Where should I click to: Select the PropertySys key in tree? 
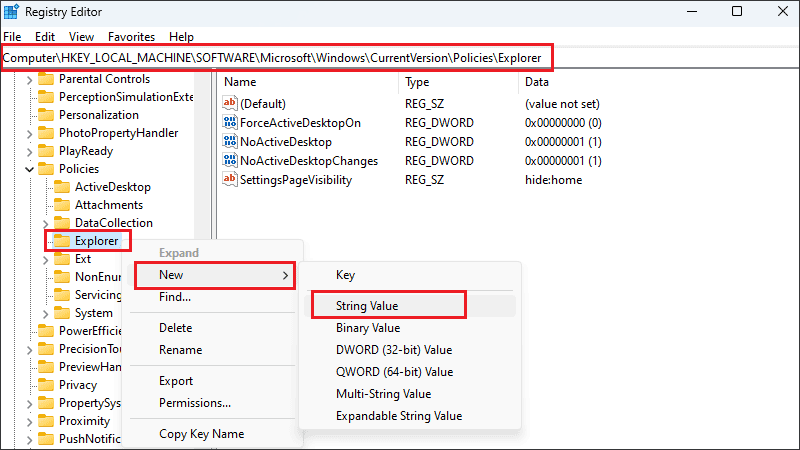point(90,403)
